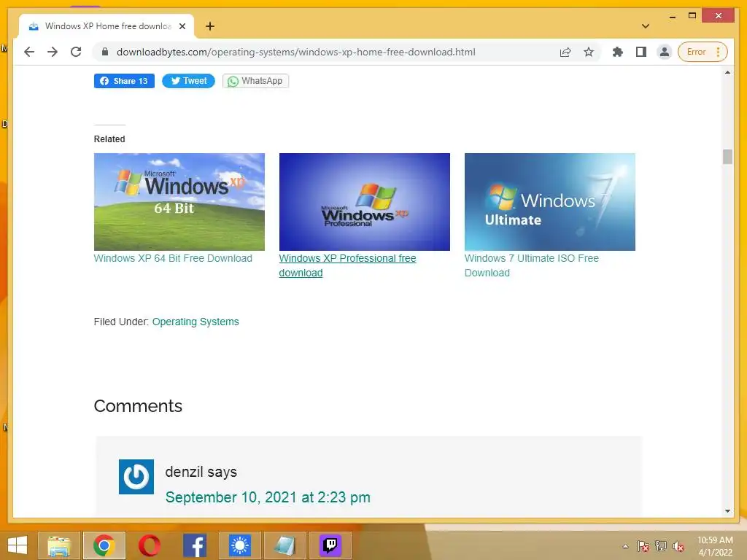Open the September 10, 2021 comment permalink
Image resolution: width=747 pixels, height=560 pixels.
click(x=268, y=497)
